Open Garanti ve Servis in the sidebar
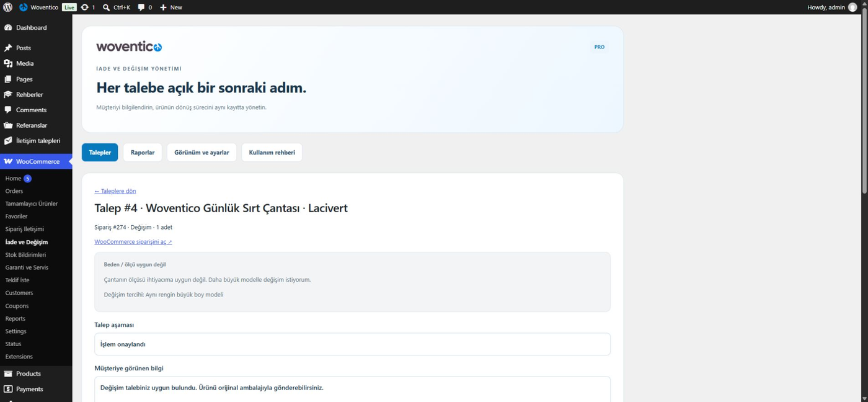 (27, 267)
